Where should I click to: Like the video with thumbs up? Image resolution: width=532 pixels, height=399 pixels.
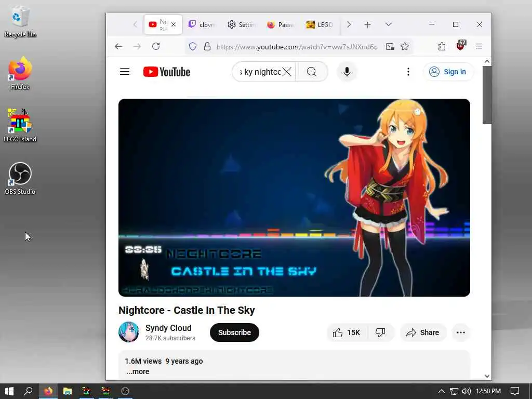(347, 332)
